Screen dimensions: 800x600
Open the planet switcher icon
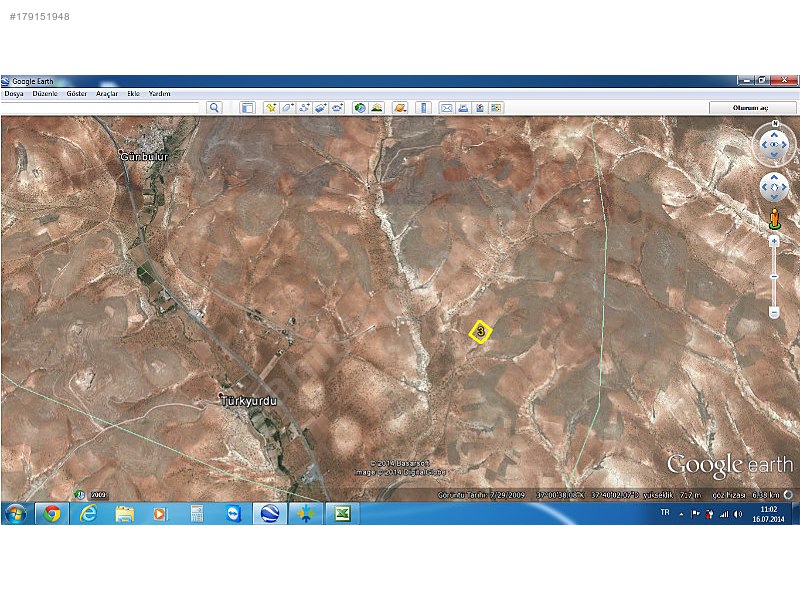(x=400, y=108)
